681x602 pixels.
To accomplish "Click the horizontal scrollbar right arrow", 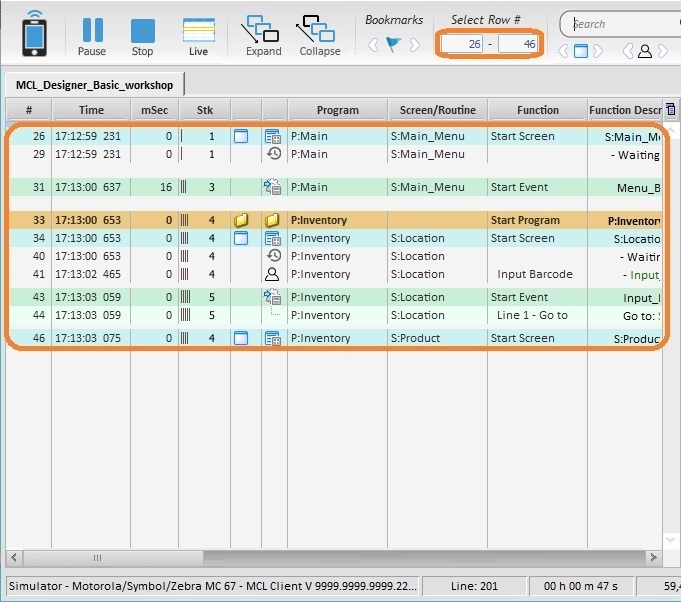I will (x=652, y=558).
